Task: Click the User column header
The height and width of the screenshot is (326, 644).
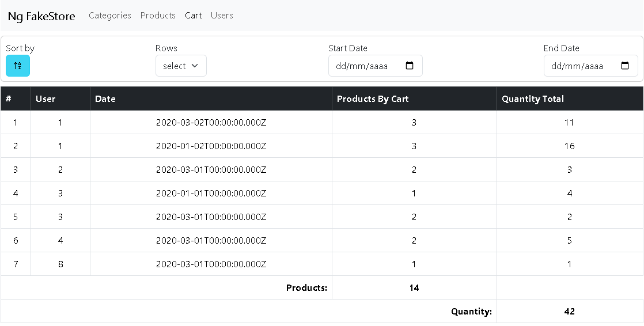Action: click(x=46, y=99)
